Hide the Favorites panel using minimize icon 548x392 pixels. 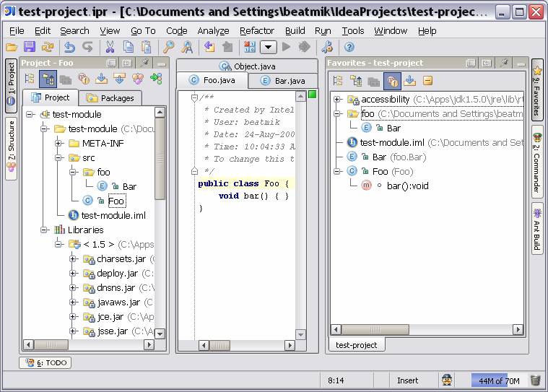tap(521, 64)
